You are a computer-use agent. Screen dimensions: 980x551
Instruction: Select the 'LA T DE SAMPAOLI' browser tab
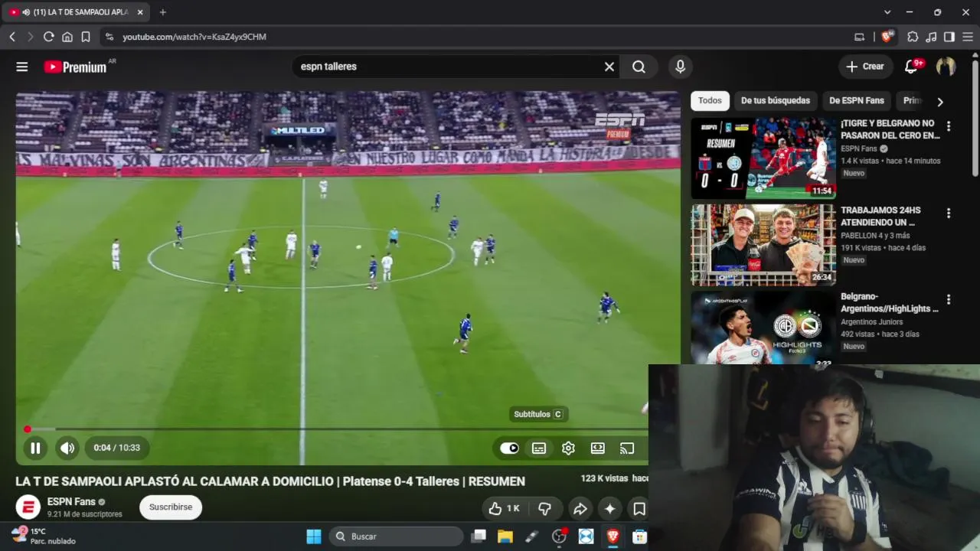(77, 12)
